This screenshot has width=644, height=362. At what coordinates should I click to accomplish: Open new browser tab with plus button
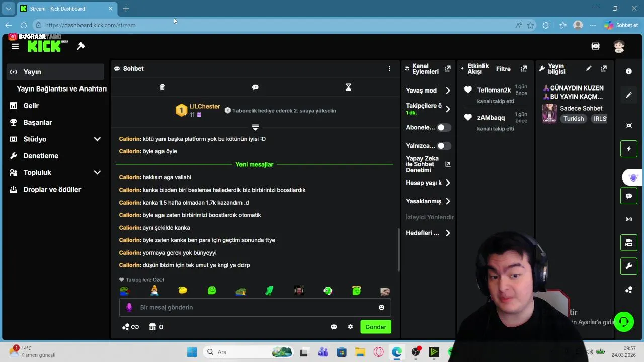click(126, 9)
